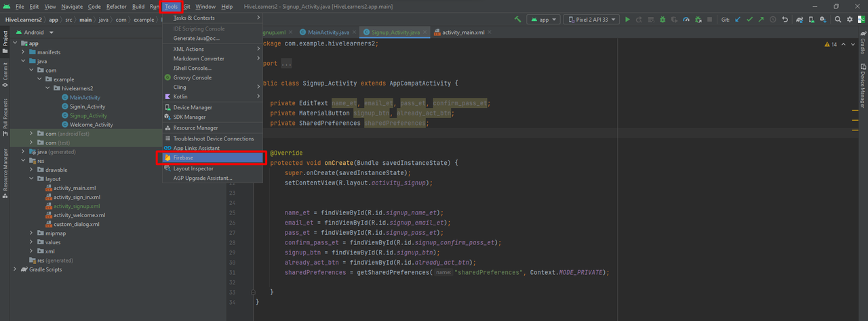Open Tasks & Contexts submenu
Image resolution: width=868 pixels, height=321 pixels.
point(212,18)
